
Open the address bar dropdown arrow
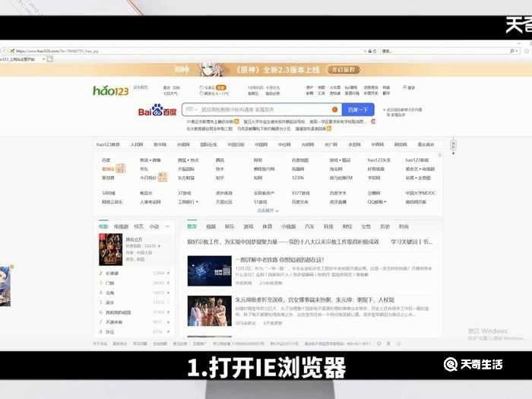pyautogui.click(x=365, y=51)
